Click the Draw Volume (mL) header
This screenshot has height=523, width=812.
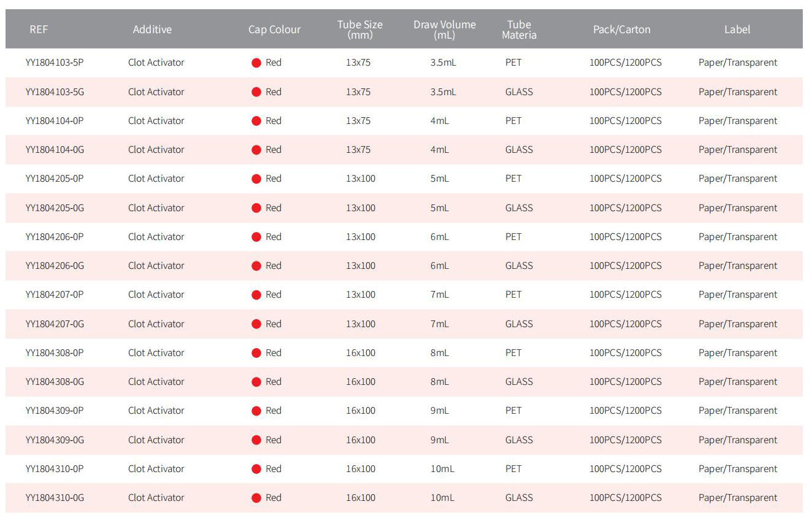pos(445,29)
